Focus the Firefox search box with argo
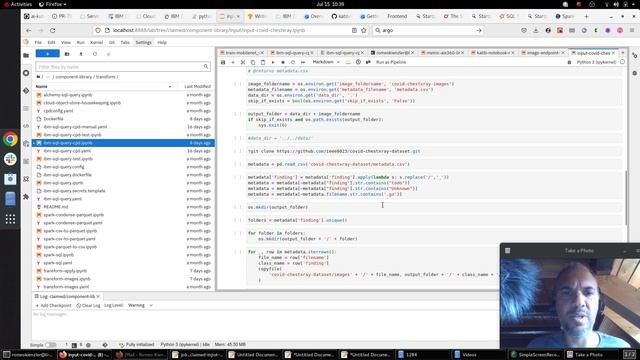Image resolution: width=640 pixels, height=360 pixels. point(427,30)
